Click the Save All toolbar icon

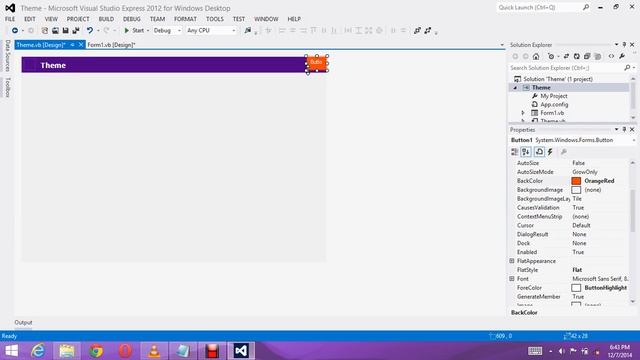coord(76,30)
